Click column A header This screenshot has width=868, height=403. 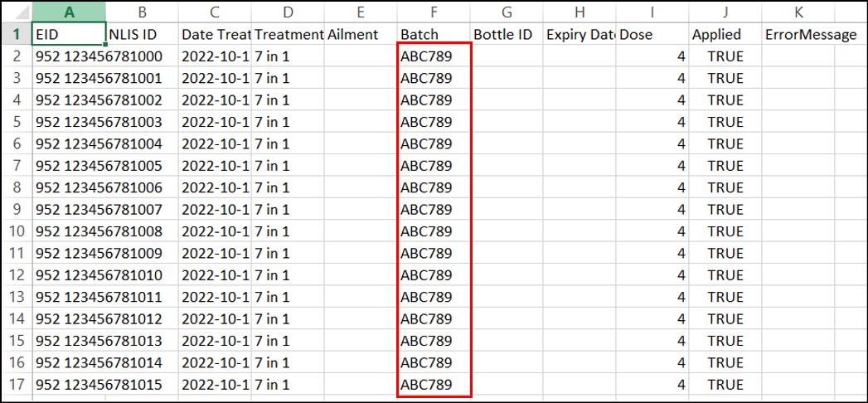coord(69,12)
